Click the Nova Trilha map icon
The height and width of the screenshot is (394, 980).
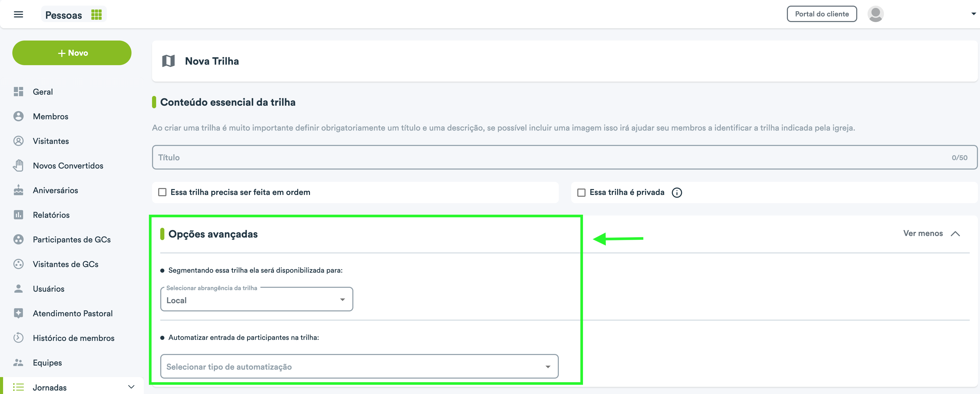(168, 61)
